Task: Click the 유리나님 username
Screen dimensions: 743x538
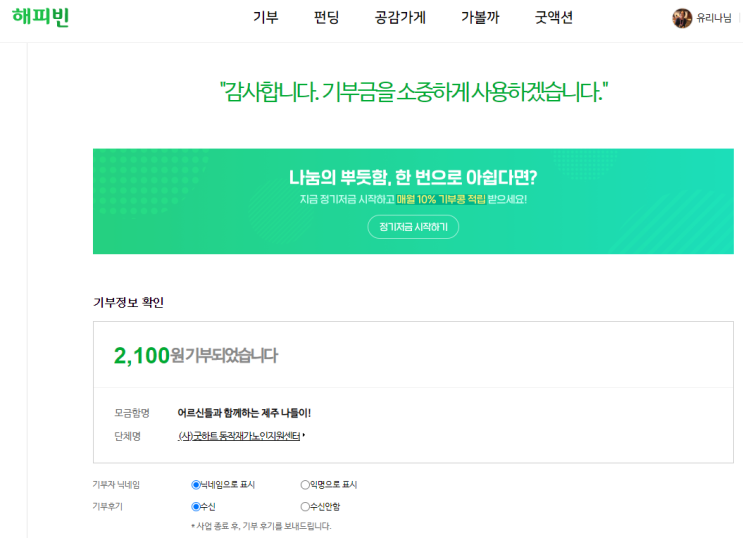Action: [x=714, y=18]
